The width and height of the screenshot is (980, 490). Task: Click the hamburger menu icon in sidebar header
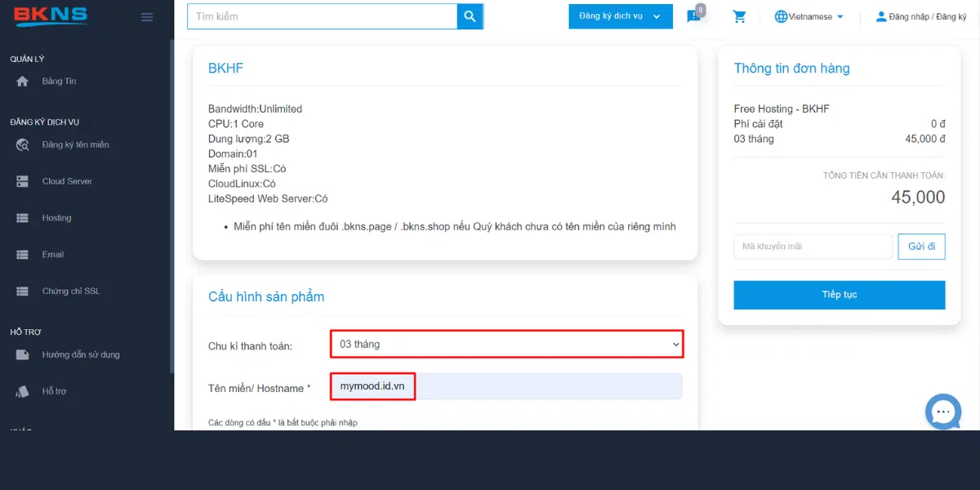[x=147, y=17]
